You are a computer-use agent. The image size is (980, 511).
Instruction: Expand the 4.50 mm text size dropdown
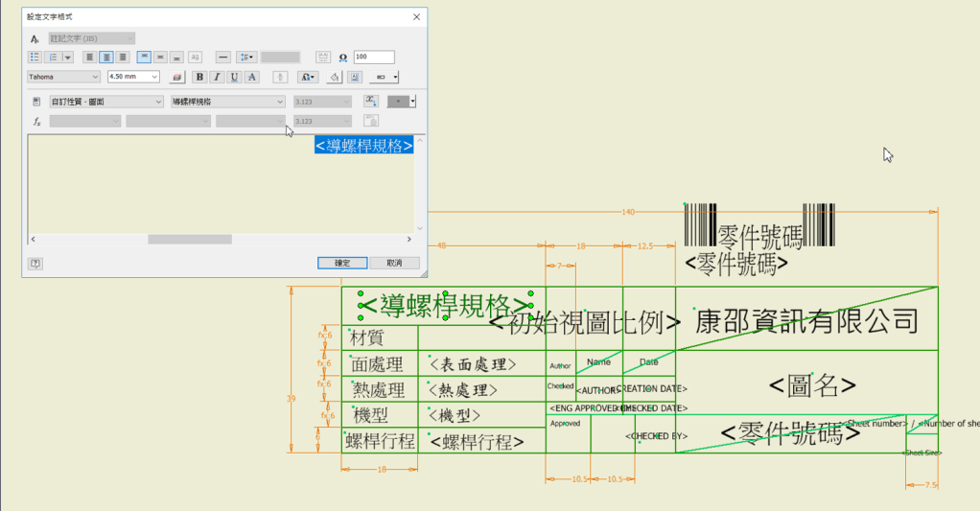pos(153,77)
